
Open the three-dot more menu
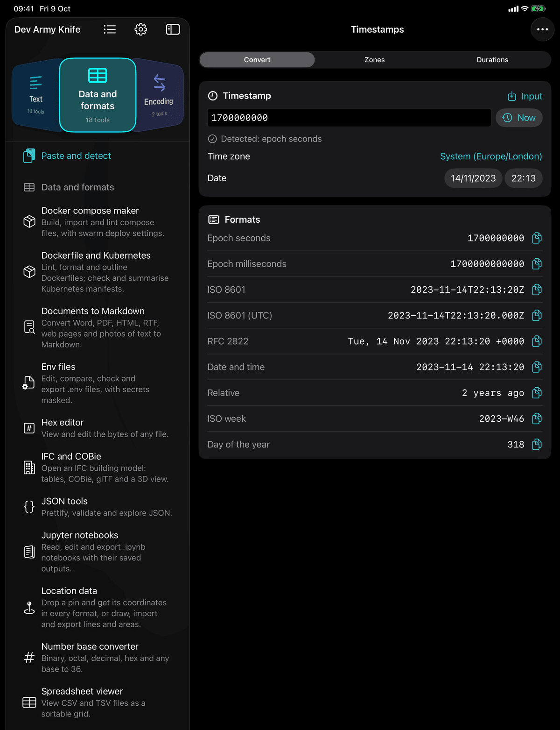pyautogui.click(x=542, y=29)
